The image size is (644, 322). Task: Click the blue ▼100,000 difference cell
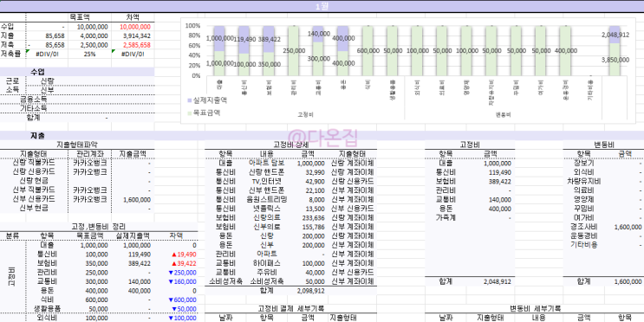pyautogui.click(x=182, y=318)
